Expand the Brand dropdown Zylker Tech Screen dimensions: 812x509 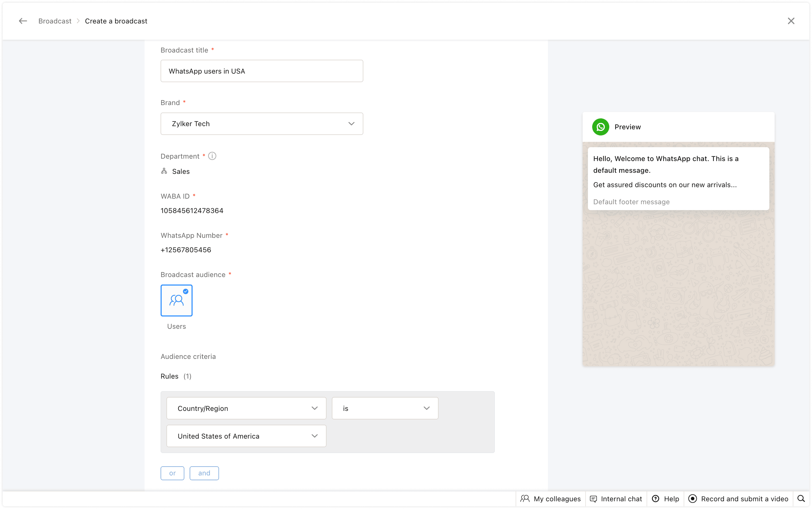[262, 124]
